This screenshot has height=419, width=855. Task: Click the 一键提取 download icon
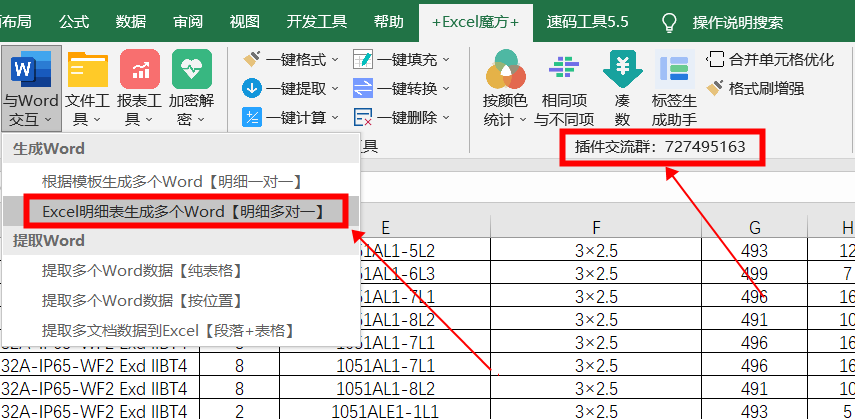click(252, 88)
